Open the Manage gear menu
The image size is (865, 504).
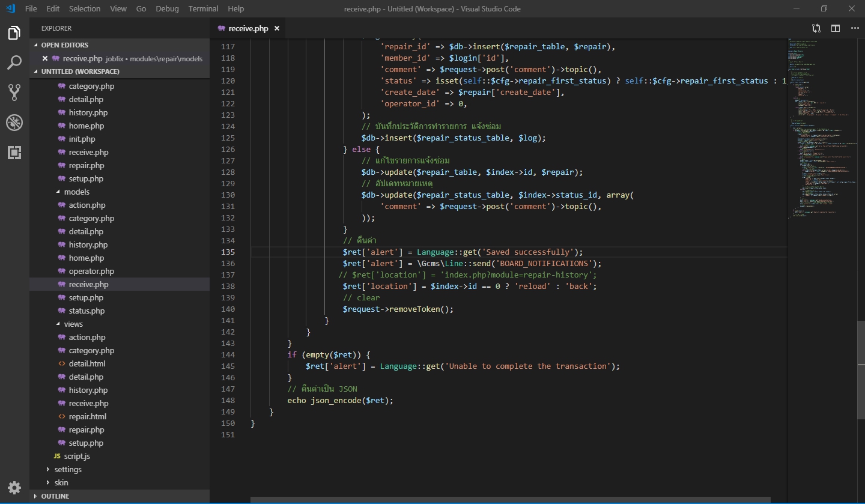[x=14, y=487]
